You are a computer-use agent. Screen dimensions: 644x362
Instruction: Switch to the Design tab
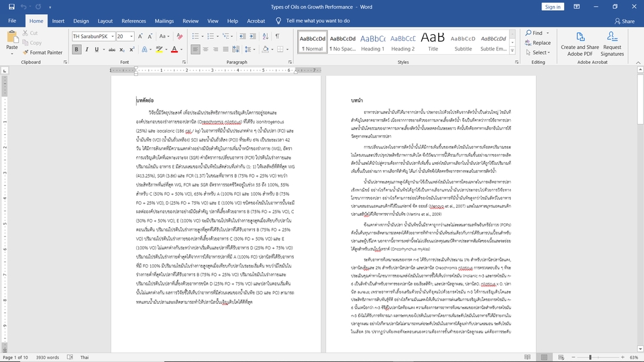(81, 21)
